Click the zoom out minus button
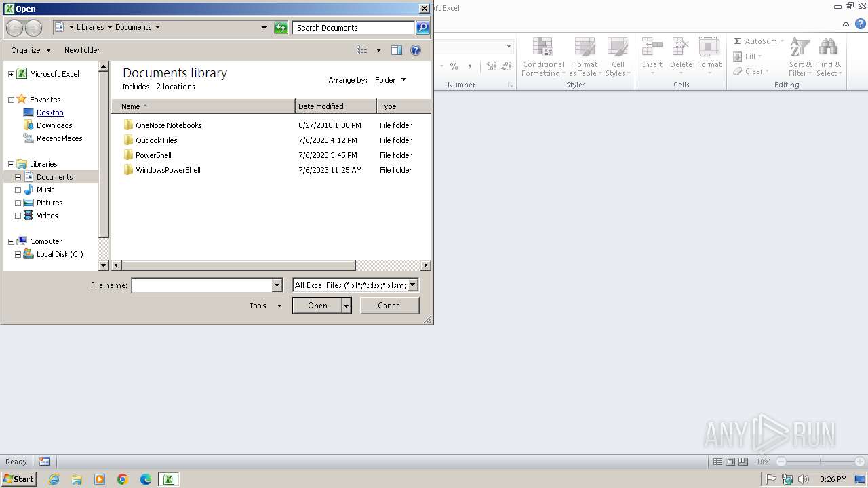Viewport: 868px width, 488px height. pyautogui.click(x=781, y=462)
